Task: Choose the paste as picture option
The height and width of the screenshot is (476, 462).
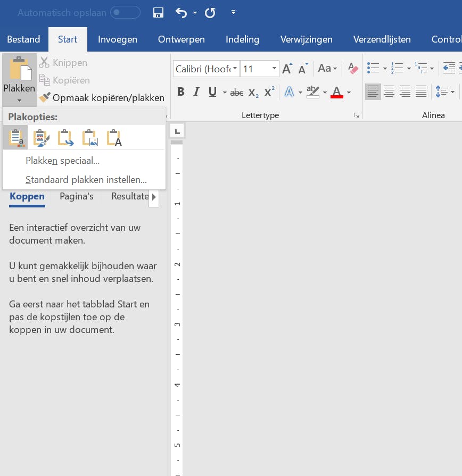Action: tap(90, 138)
